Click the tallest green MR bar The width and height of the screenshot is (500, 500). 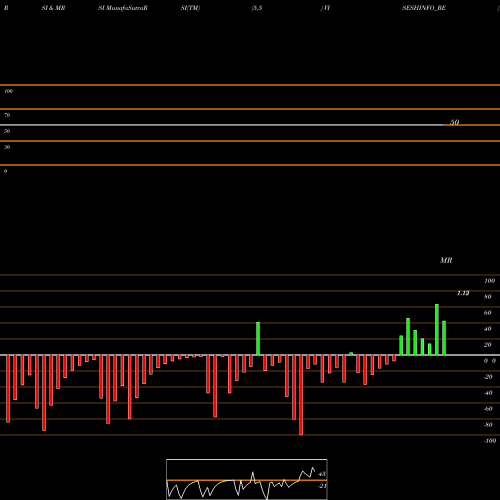click(x=437, y=329)
